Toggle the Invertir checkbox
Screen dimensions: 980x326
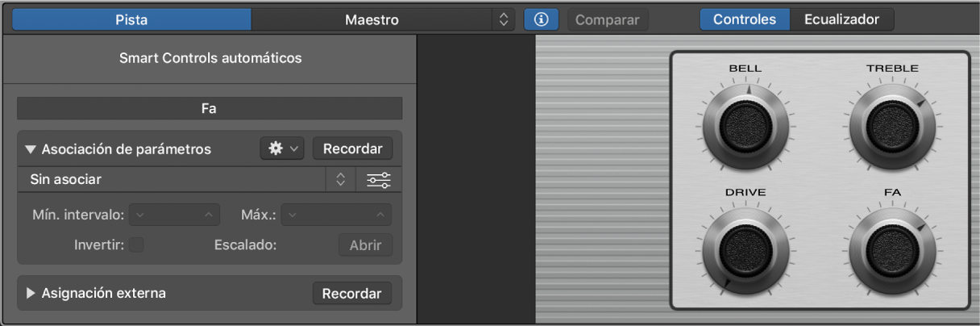[x=137, y=245]
